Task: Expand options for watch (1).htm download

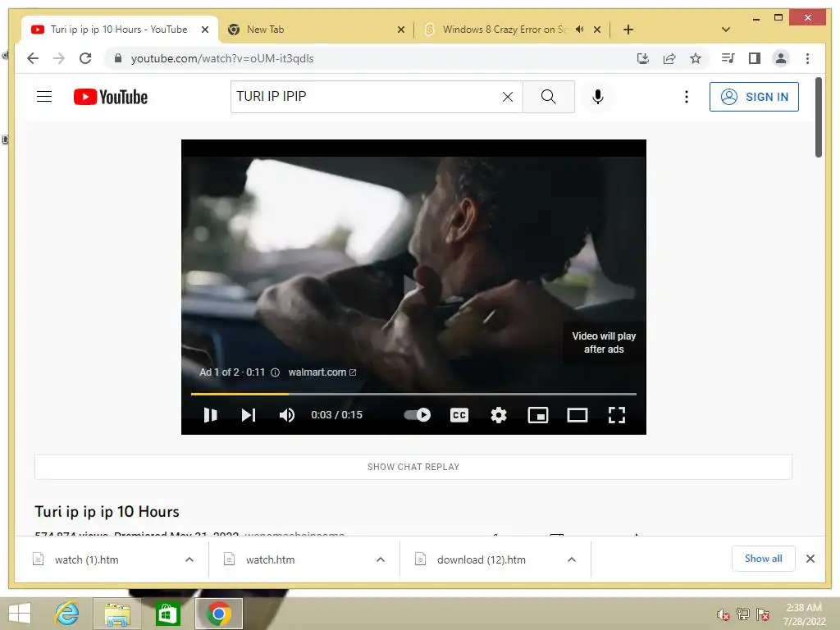Action: coord(189,559)
